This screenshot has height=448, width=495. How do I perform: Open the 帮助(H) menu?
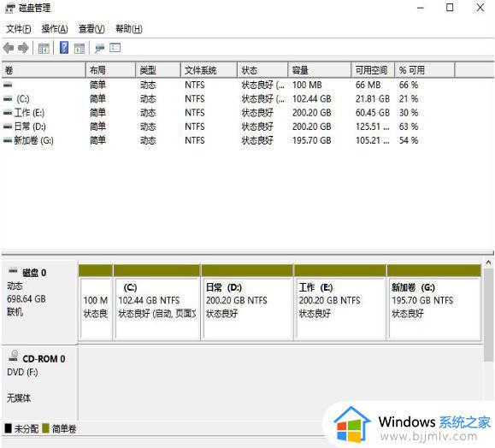click(x=129, y=29)
